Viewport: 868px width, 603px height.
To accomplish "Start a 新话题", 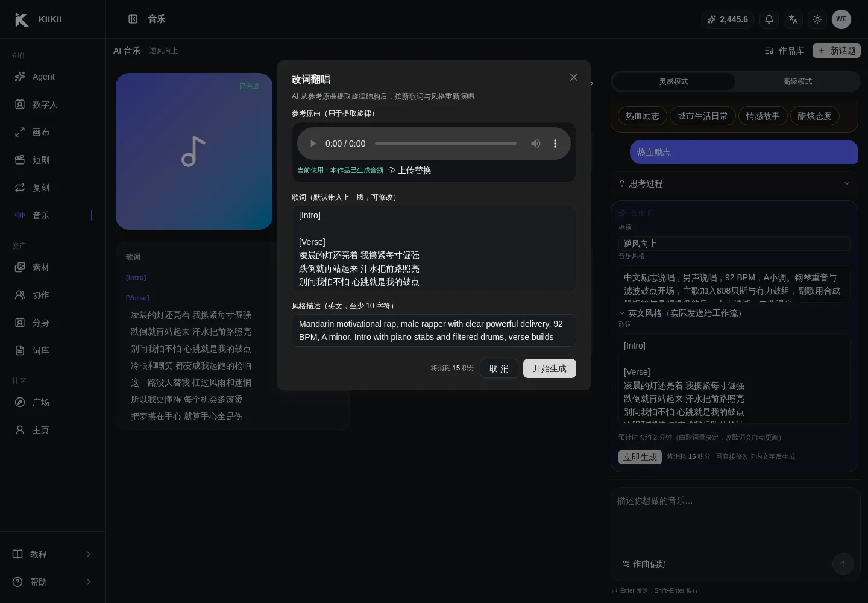I will point(837,51).
